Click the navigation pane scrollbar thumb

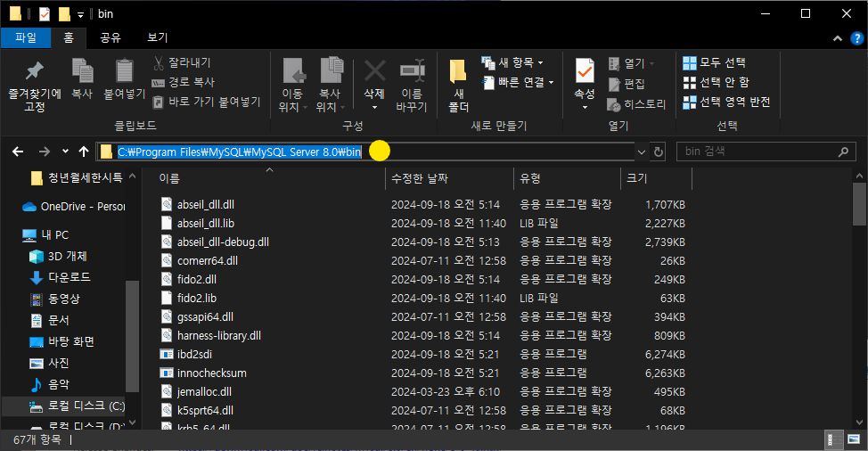[x=132, y=335]
